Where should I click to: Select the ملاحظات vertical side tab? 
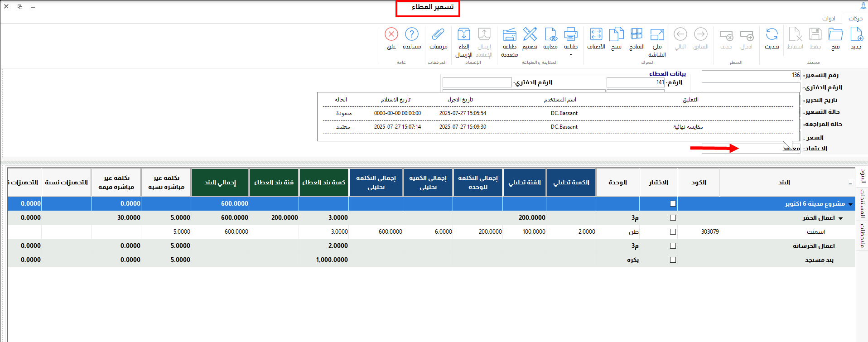(x=863, y=236)
